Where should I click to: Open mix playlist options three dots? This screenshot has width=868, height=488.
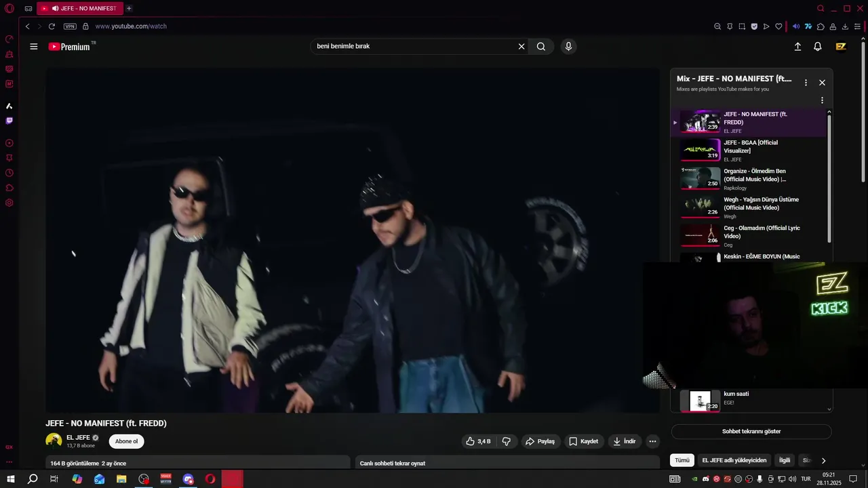[806, 83]
